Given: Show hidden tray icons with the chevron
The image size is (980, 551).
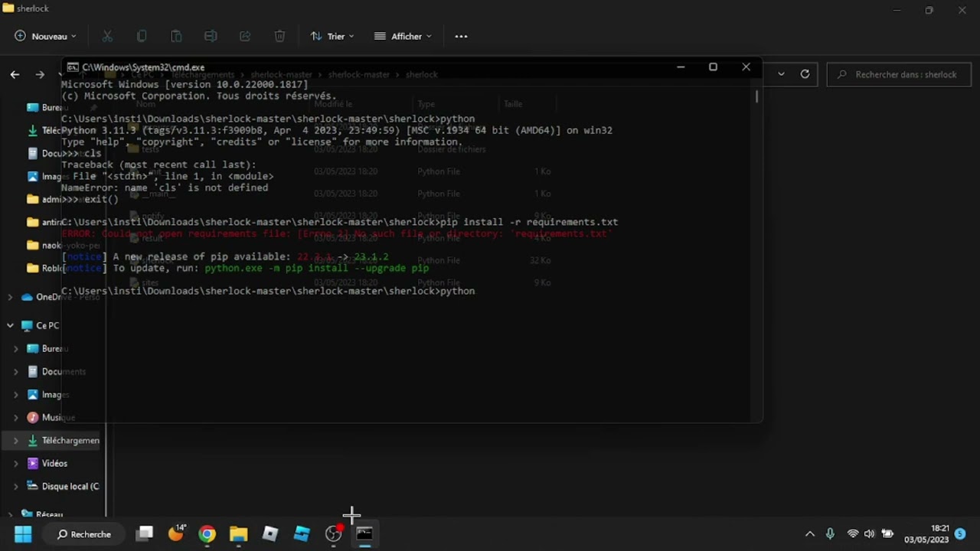Looking at the screenshot, I should 809,534.
